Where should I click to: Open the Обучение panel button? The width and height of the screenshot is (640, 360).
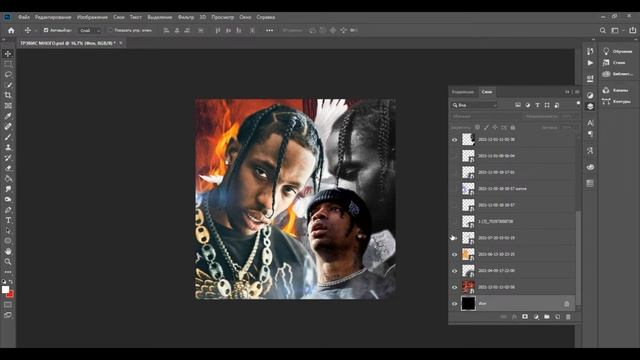[618, 51]
